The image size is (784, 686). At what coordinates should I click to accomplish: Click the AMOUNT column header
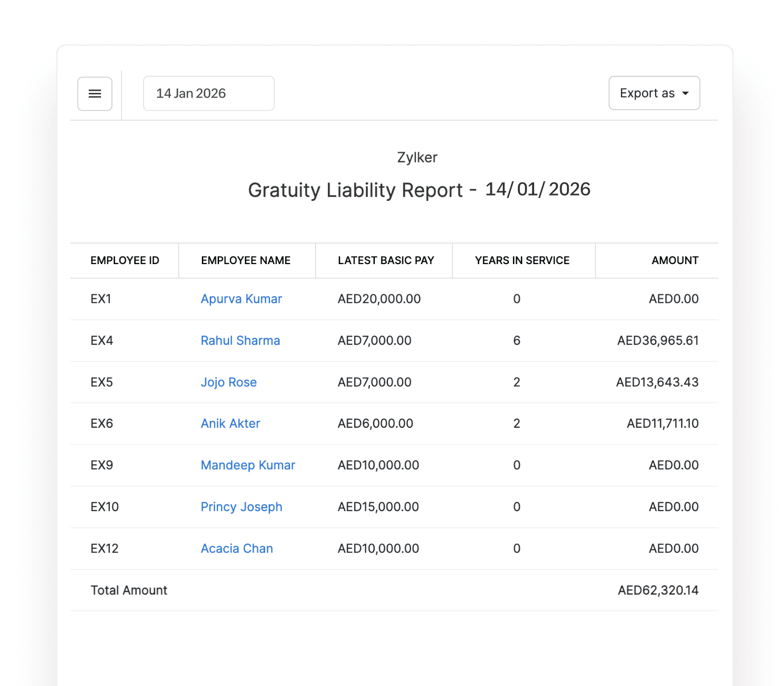click(675, 260)
